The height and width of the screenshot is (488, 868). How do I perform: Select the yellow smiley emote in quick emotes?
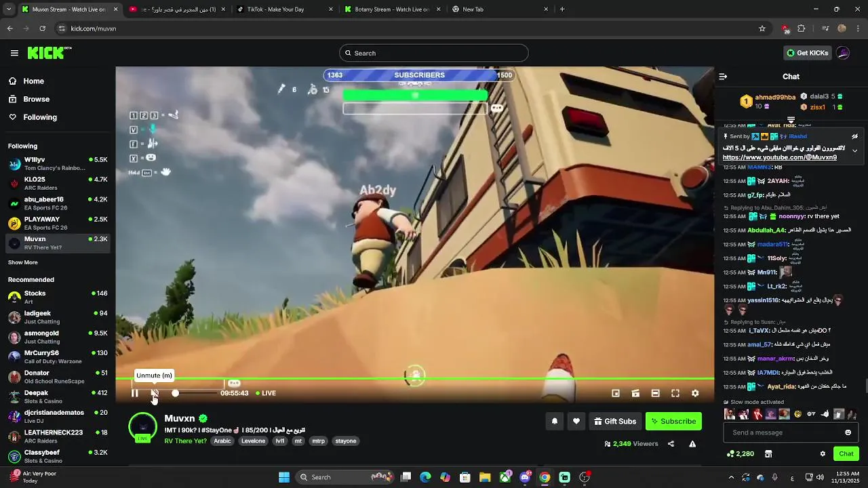[x=797, y=414]
